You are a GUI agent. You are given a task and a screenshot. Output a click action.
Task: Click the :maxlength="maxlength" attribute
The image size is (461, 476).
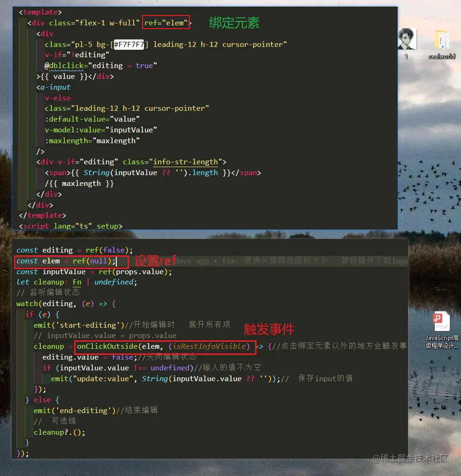(x=92, y=140)
